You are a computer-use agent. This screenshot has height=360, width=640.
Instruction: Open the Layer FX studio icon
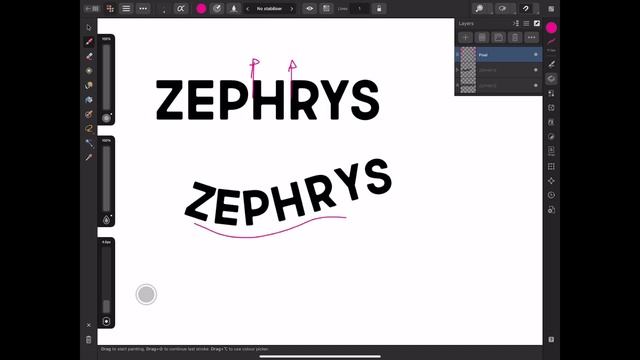tap(551, 122)
